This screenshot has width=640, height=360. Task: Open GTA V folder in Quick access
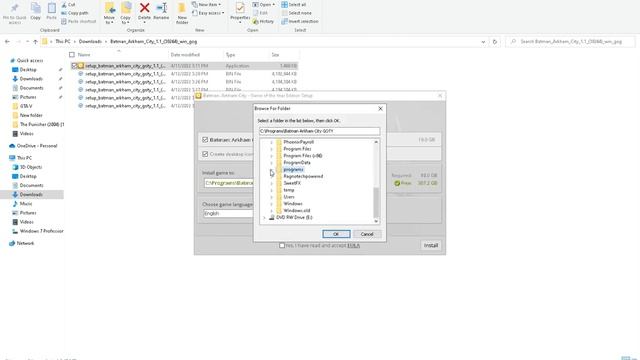(26, 106)
